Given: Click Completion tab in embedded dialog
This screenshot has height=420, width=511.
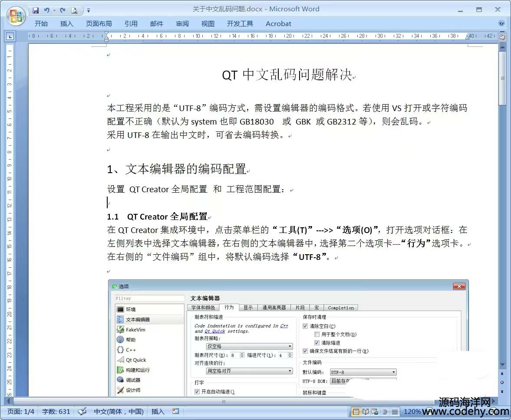Looking at the screenshot, I should click(341, 308).
